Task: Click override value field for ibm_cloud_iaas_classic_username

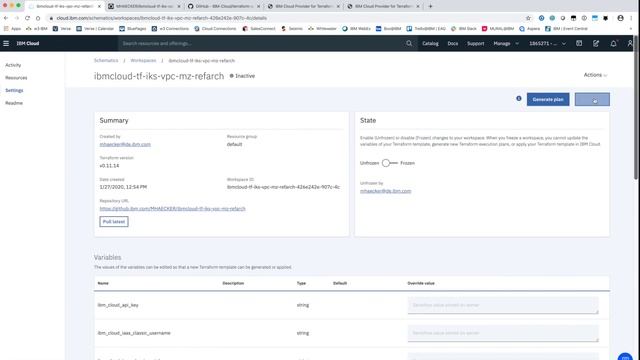Action: coord(503,333)
